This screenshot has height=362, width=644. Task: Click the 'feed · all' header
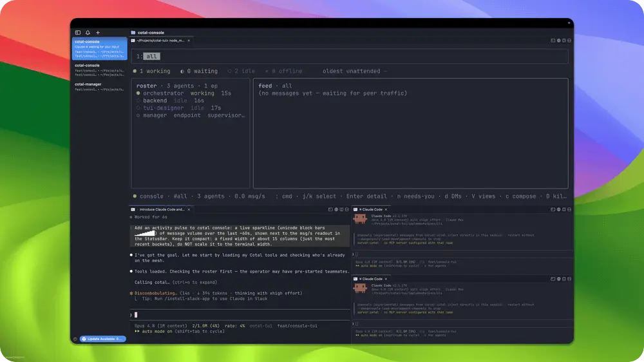click(275, 86)
